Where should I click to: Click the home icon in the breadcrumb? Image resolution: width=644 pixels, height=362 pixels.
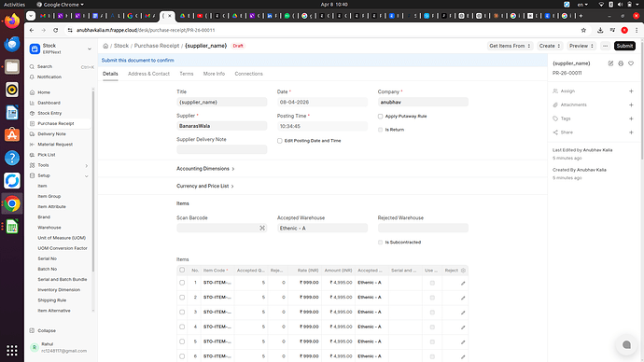[x=105, y=46]
